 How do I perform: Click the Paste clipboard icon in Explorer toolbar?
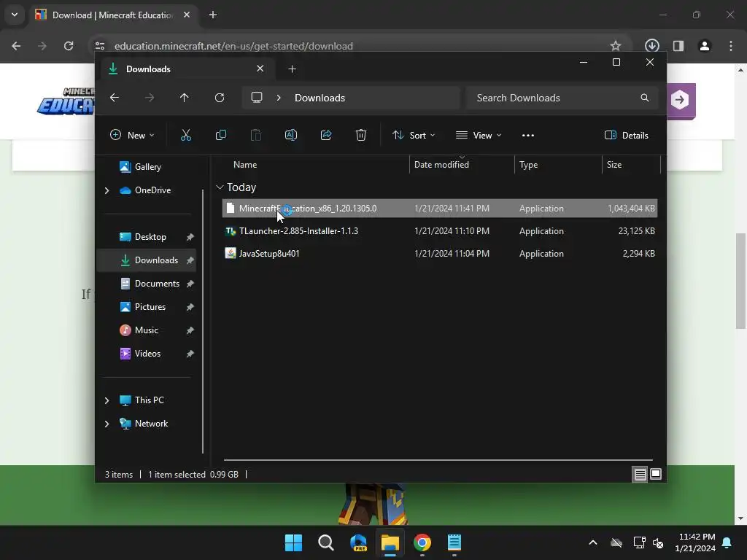(x=256, y=135)
